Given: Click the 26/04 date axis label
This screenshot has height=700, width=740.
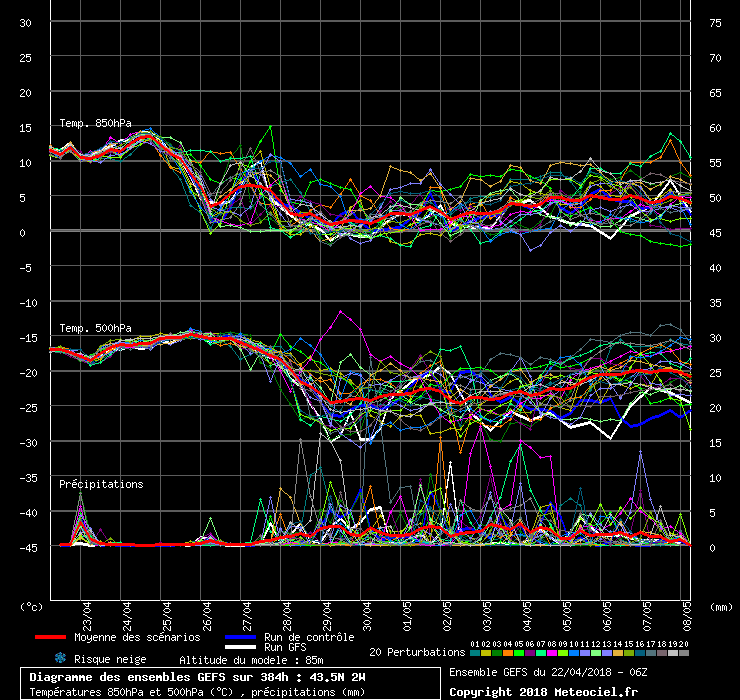Looking at the screenshot, I should pyautogui.click(x=207, y=616).
